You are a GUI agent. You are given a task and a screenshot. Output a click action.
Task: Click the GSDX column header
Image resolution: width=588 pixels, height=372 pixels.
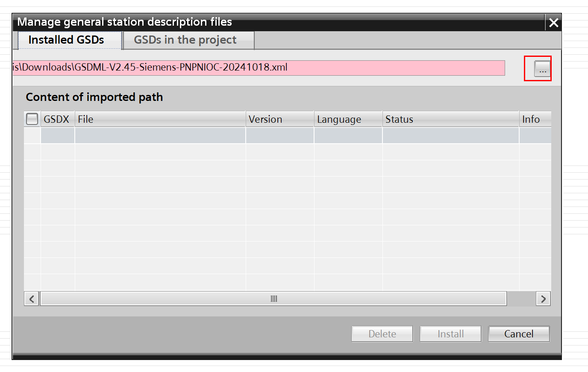coord(57,119)
